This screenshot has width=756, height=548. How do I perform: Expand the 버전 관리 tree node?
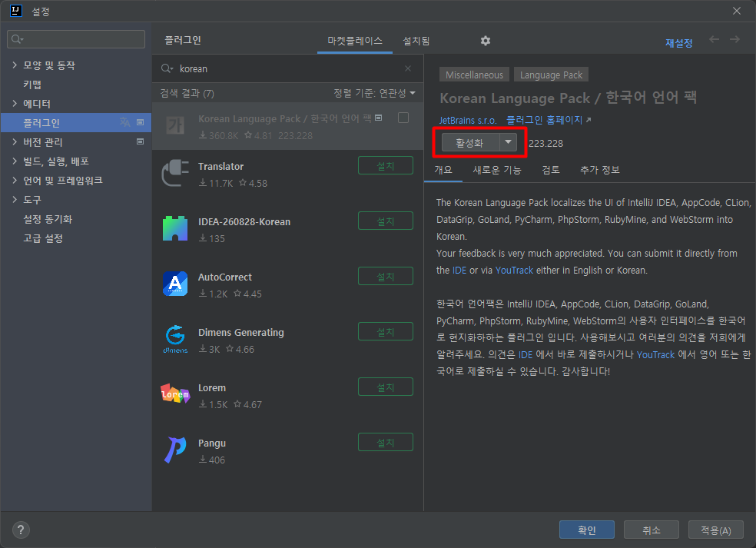15,142
